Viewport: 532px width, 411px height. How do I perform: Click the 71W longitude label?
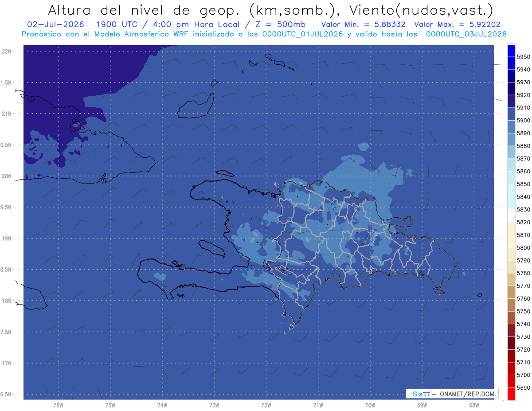point(318,405)
